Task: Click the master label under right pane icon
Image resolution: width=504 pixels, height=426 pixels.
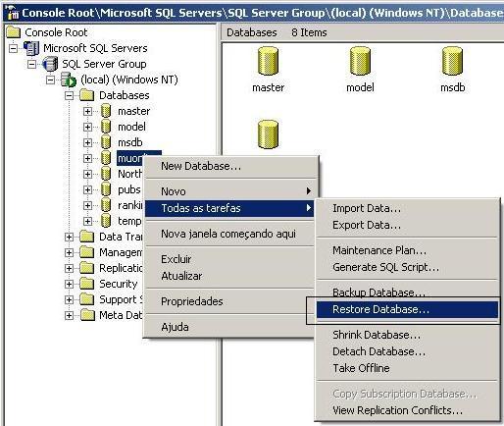Action: point(268,87)
